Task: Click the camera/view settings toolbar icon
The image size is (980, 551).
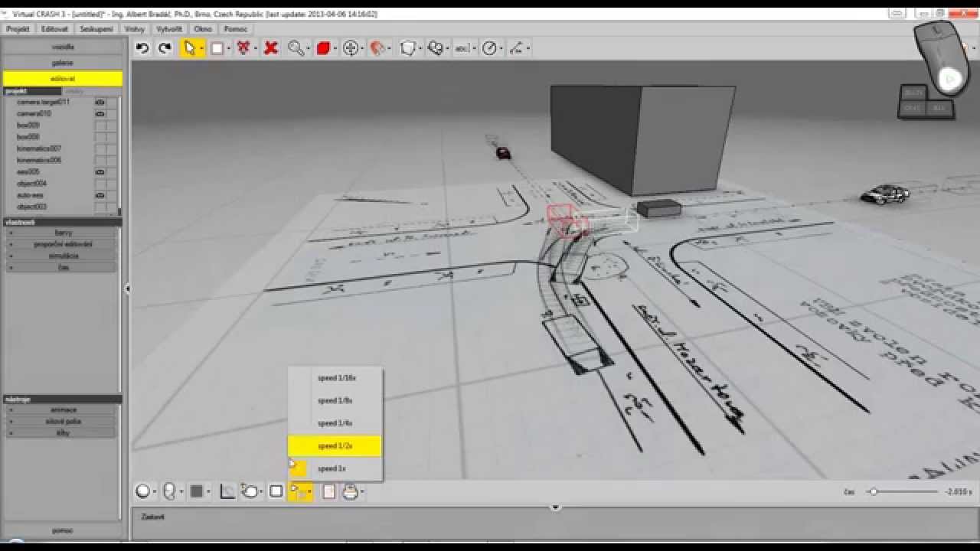Action: pos(436,48)
